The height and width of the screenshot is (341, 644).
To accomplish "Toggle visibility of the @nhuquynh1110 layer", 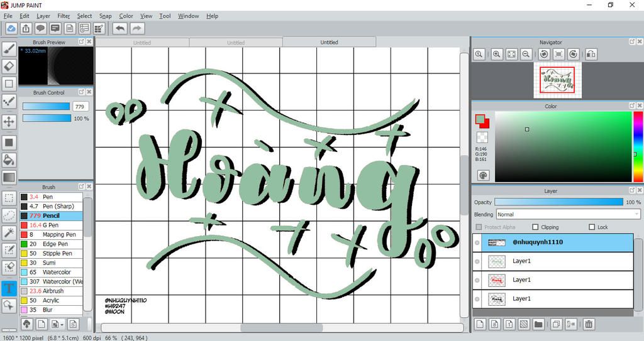I will pos(477,242).
